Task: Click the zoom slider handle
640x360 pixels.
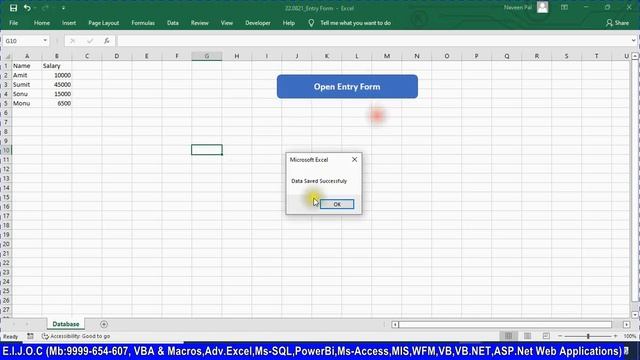Action: [x=588, y=336]
